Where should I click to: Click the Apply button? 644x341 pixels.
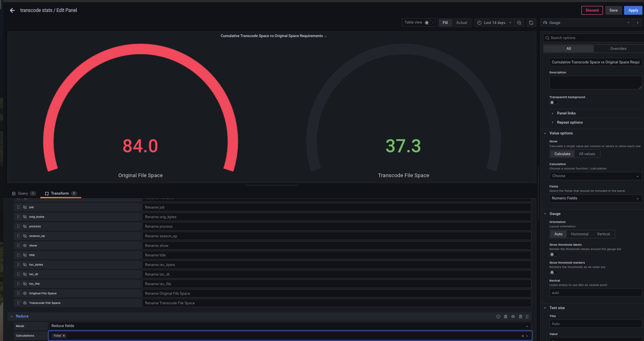click(633, 10)
